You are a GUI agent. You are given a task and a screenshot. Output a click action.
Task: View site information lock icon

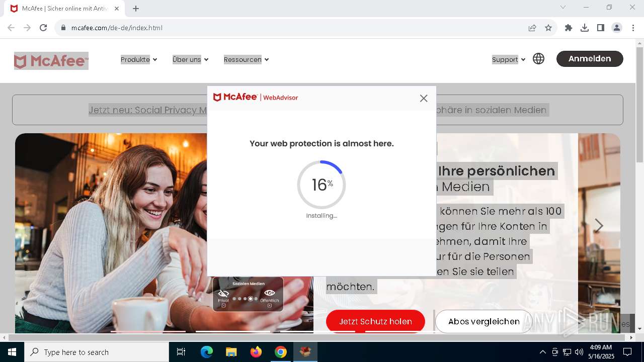pos(63,28)
